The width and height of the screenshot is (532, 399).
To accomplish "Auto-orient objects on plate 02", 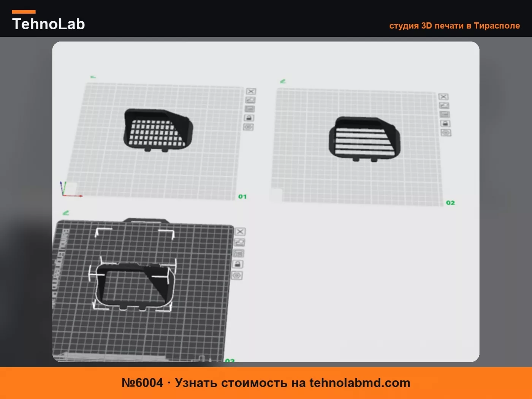I will 444,105.
